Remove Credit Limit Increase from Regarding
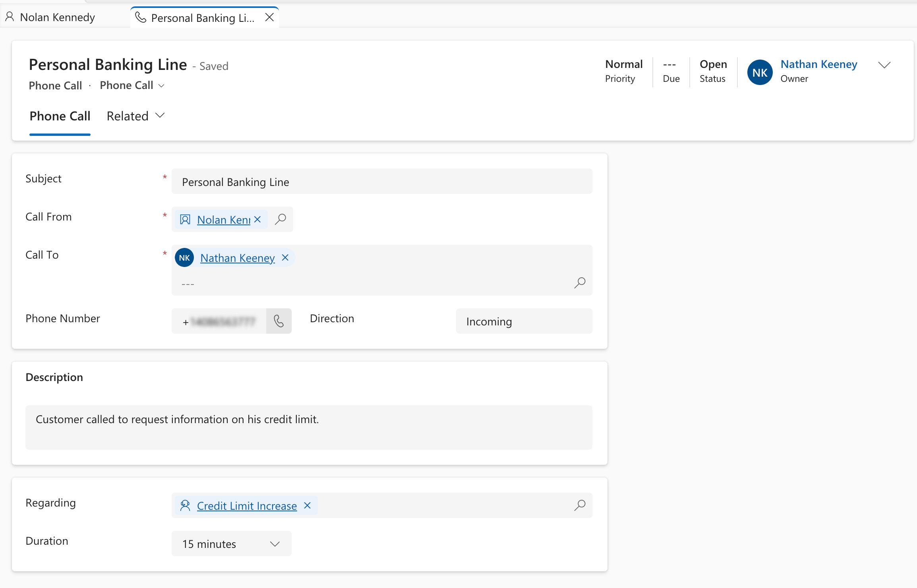 pyautogui.click(x=307, y=505)
